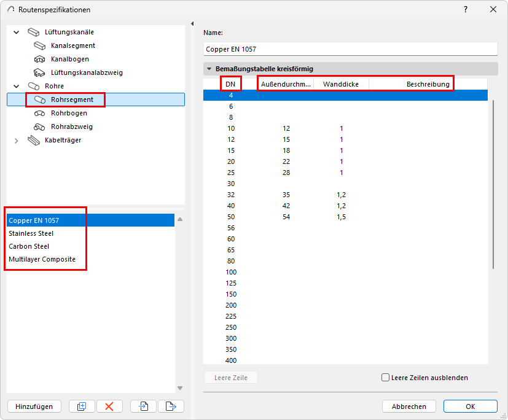Click outer diameter cell 18
Viewport: 508px width, 420px height.
(286, 150)
